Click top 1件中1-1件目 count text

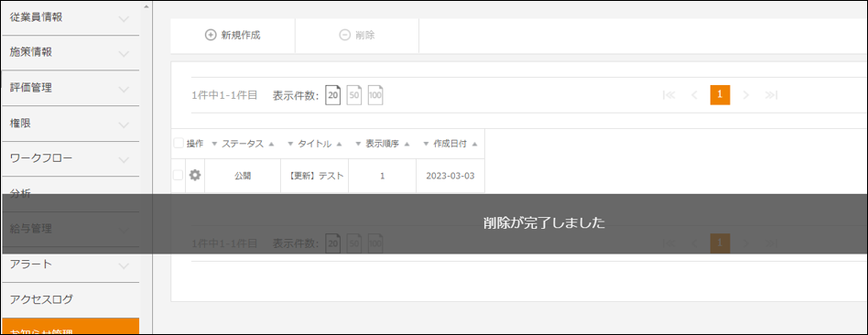pos(224,95)
